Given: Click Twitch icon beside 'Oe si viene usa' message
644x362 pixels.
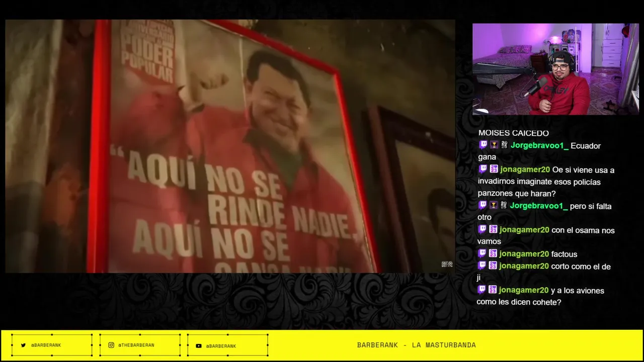Looking at the screenshot, I should [482, 169].
